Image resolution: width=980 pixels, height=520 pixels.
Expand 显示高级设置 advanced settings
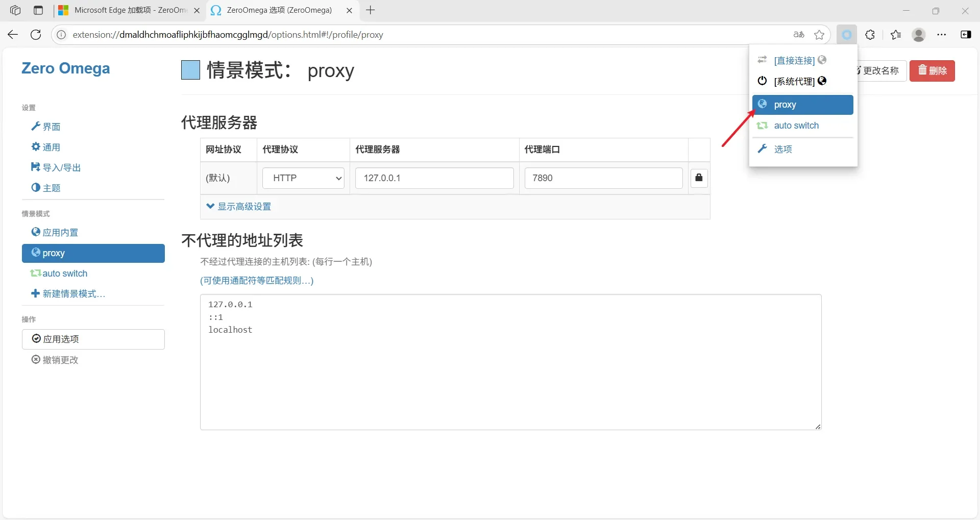[238, 206]
